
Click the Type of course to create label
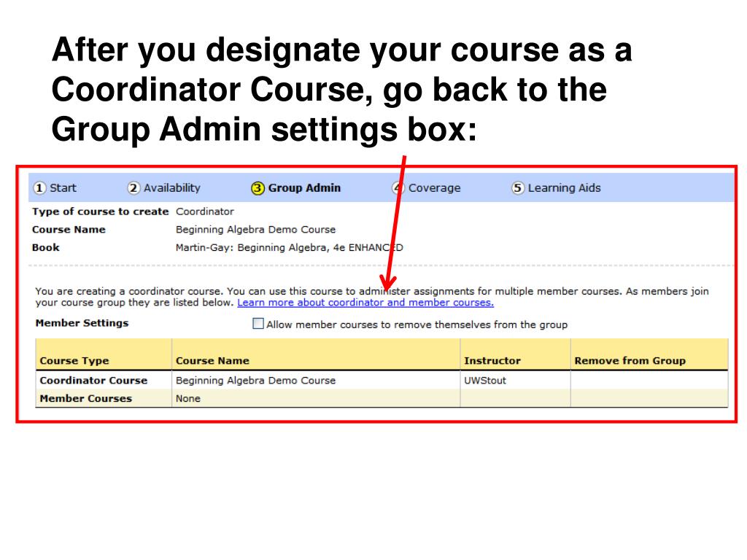[x=101, y=211]
